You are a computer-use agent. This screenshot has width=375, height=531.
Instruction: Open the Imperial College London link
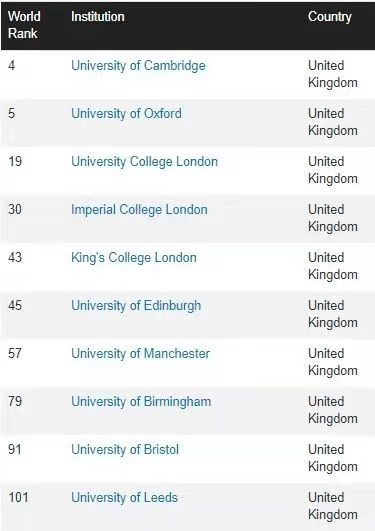tap(139, 210)
